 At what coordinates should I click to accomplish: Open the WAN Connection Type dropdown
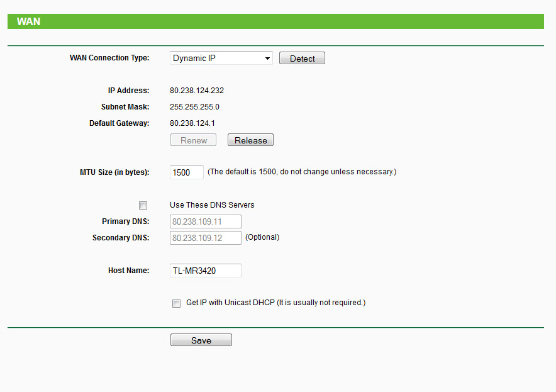[221, 59]
